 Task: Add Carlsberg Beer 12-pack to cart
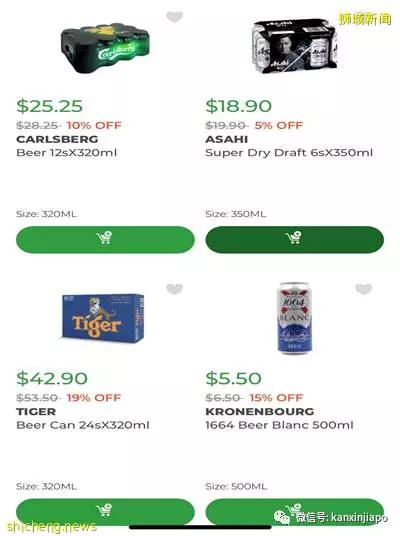pos(105,240)
